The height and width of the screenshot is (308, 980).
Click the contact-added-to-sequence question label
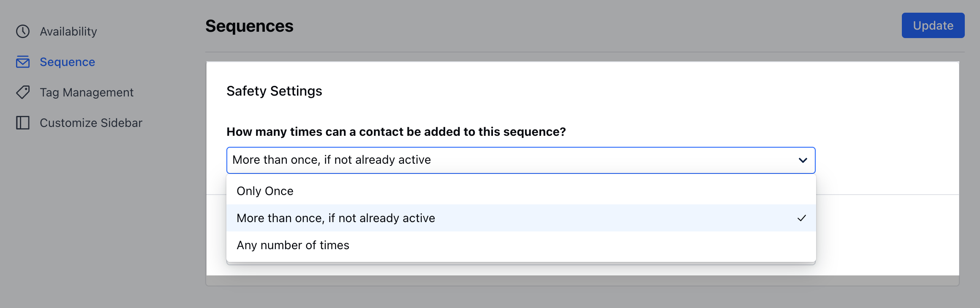(x=396, y=132)
